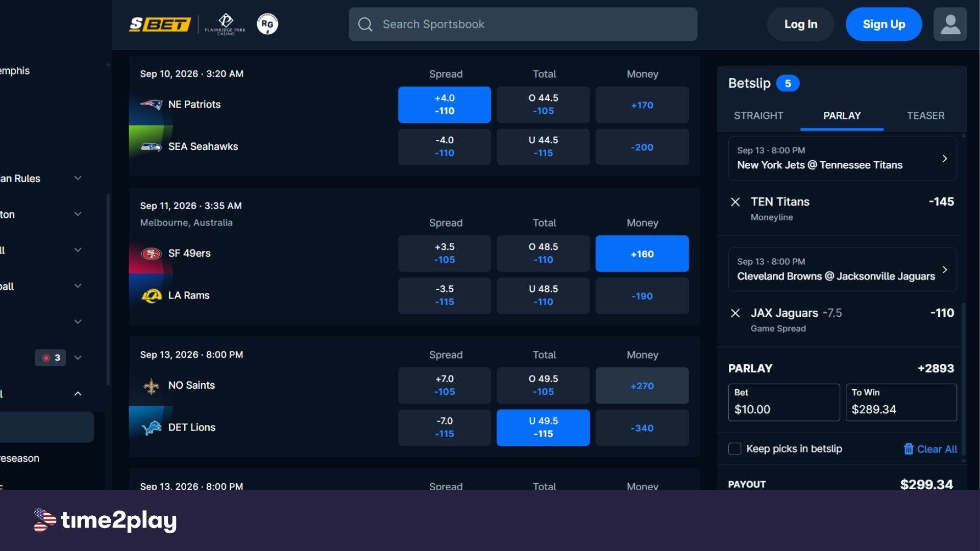
Task: Select O 44.5 -105 total
Action: (543, 105)
